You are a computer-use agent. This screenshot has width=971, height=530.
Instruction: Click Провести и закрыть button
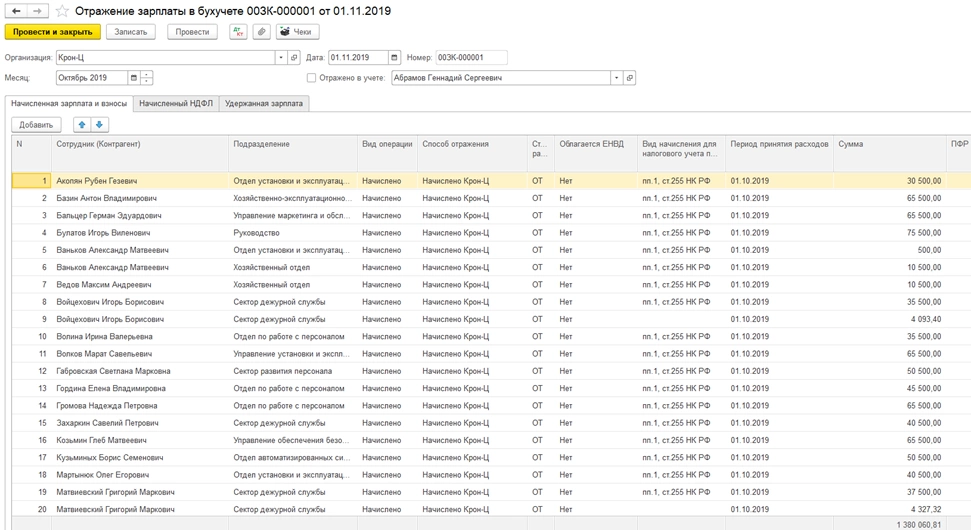[x=52, y=32]
